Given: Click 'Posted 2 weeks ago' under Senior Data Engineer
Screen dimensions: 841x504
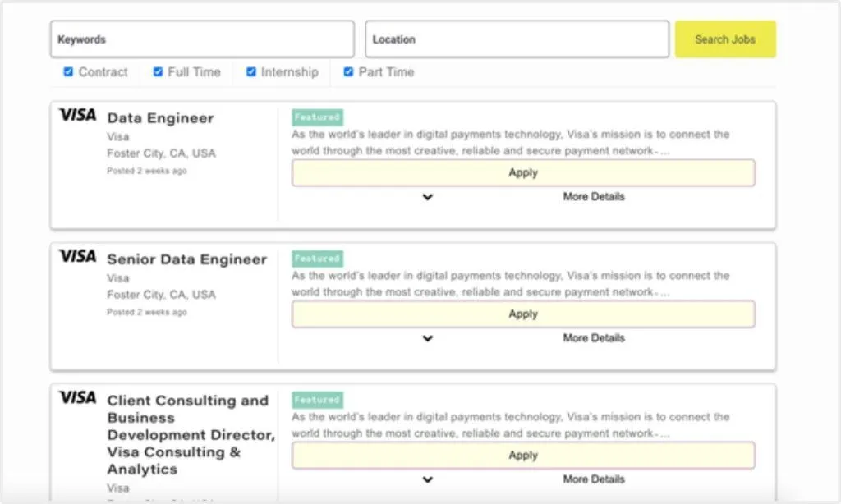Looking at the screenshot, I should click(146, 312).
